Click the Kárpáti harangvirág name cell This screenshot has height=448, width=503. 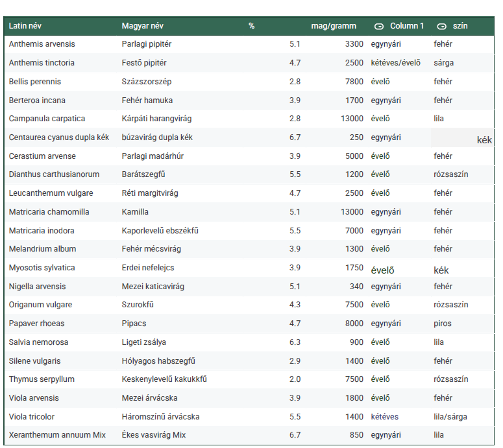pyautogui.click(x=156, y=119)
